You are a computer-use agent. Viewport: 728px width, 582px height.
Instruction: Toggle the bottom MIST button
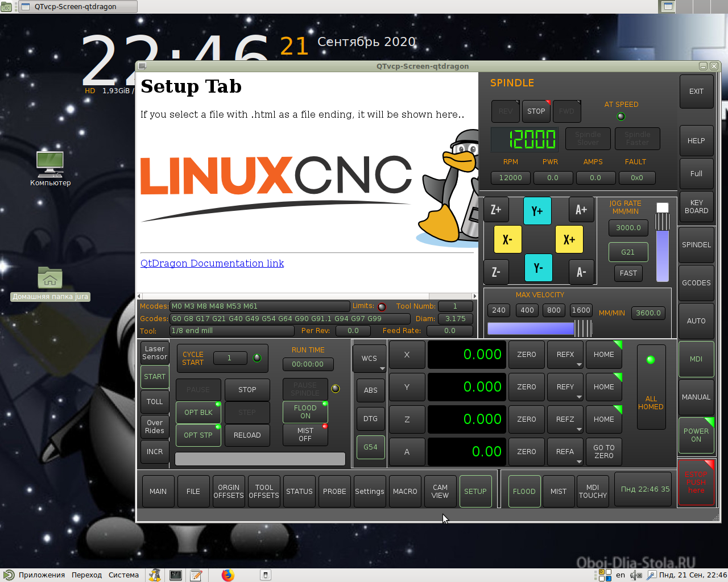click(x=559, y=492)
